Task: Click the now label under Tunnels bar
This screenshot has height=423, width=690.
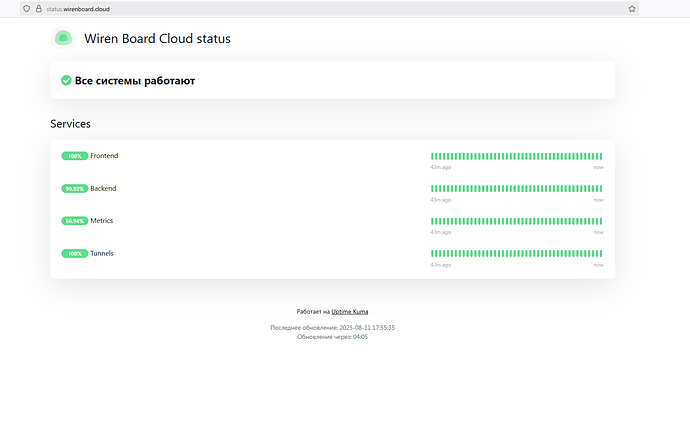Action: point(598,265)
